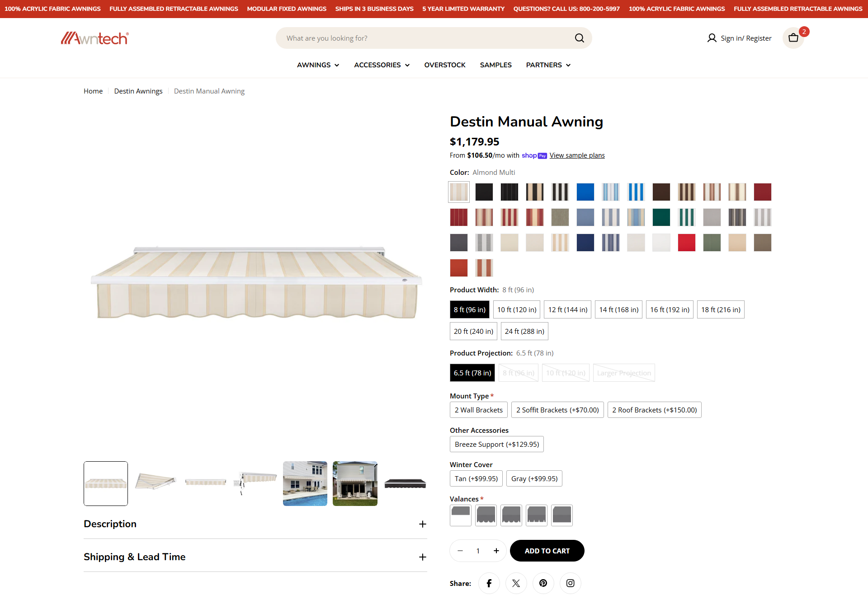Share on Facebook
This screenshot has width=868, height=604.
tap(489, 583)
